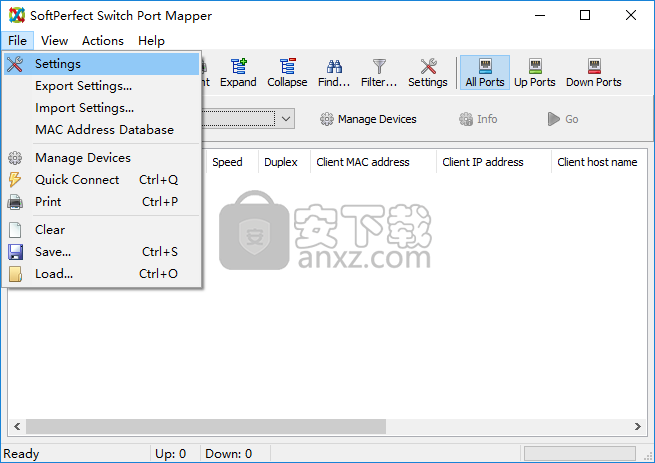
Task: Click the Down: 0 status entry
Action: (228, 454)
